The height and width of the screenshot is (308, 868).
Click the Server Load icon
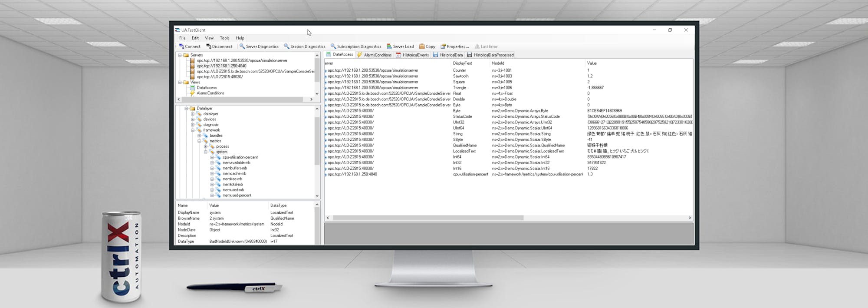coord(389,46)
